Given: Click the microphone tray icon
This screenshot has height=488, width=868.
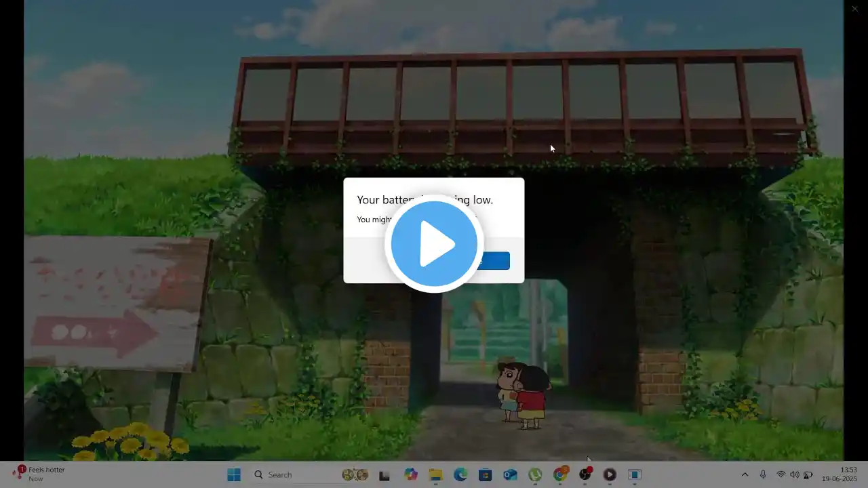Looking at the screenshot, I should (x=763, y=474).
